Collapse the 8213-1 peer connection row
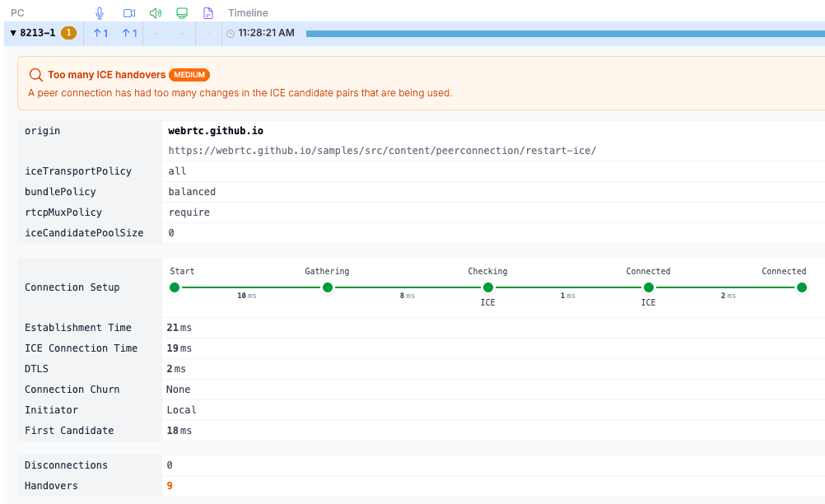The width and height of the screenshot is (825, 504). coord(13,33)
